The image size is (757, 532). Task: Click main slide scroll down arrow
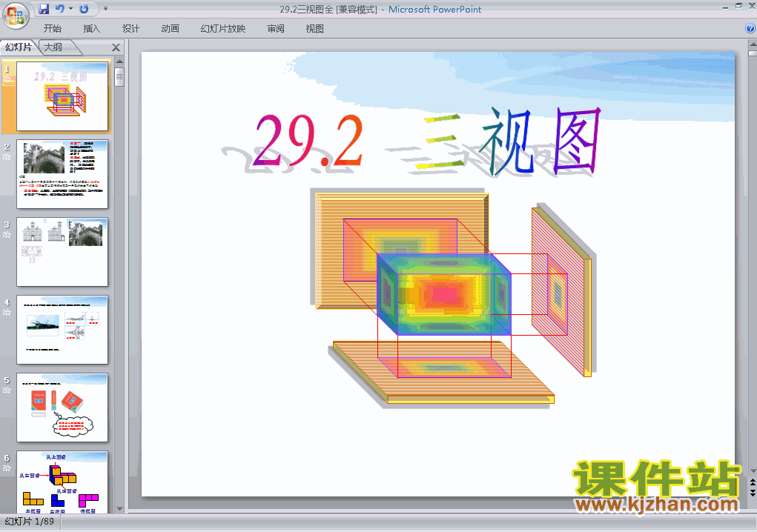(753, 471)
